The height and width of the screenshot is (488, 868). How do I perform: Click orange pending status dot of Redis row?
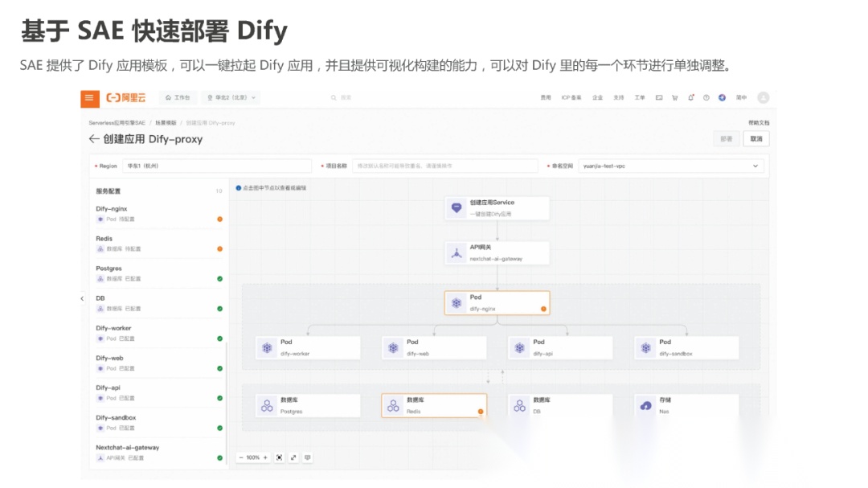[219, 249]
